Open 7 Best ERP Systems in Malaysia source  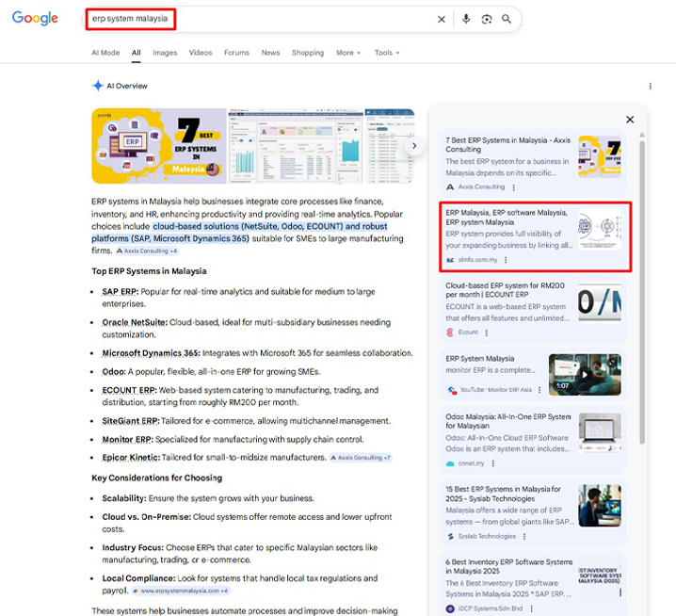pos(533,164)
